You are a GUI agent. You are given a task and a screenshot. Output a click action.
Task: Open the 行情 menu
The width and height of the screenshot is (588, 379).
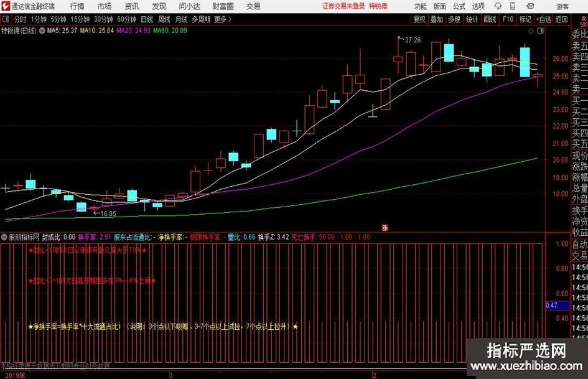point(77,6)
